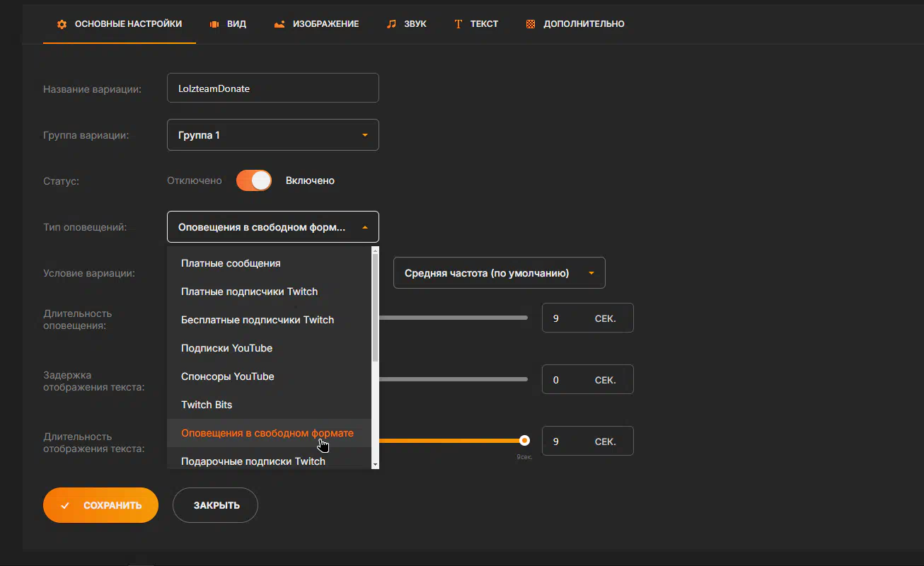Click the music note icon for Звук
The height and width of the screenshot is (566, 924).
(x=391, y=24)
